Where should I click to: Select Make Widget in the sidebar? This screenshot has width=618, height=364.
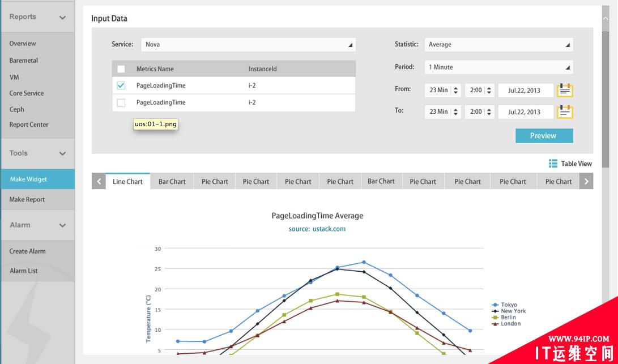tap(37, 179)
